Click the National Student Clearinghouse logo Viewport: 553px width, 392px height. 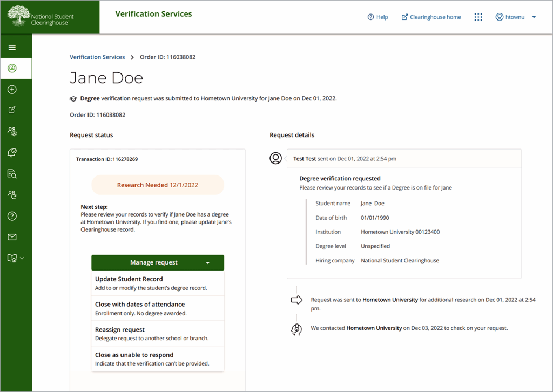tap(41, 17)
